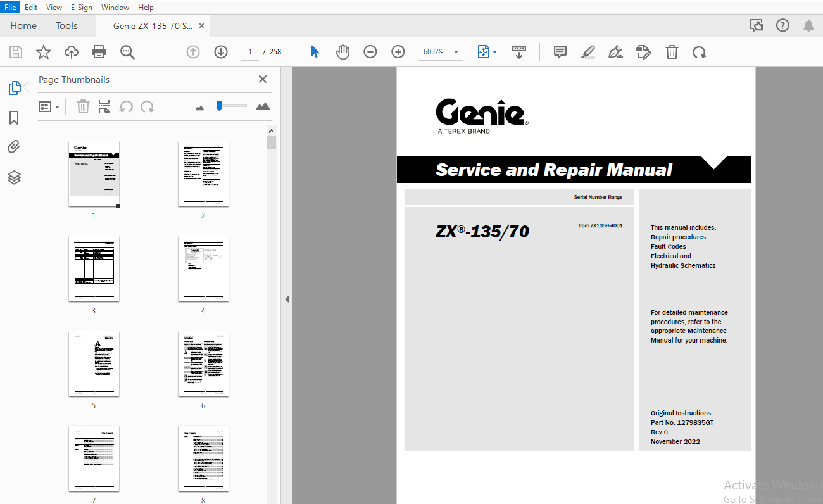Open the Bookmarks sidebar panel
Screen dimensions: 823x504
point(14,118)
